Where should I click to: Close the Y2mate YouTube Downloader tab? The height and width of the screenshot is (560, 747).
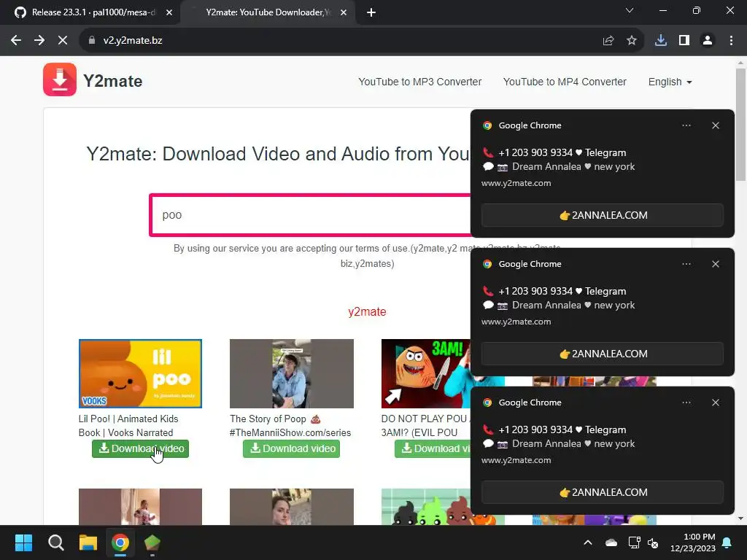(344, 12)
